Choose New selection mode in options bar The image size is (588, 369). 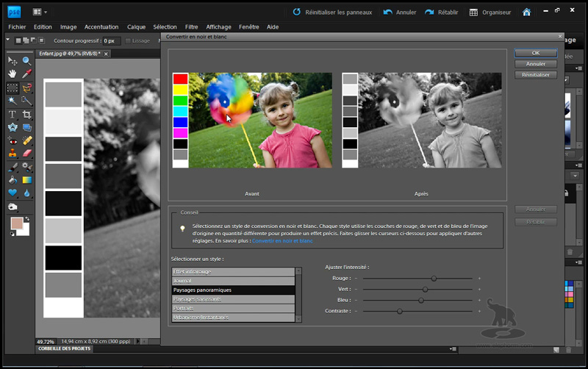(x=18, y=40)
